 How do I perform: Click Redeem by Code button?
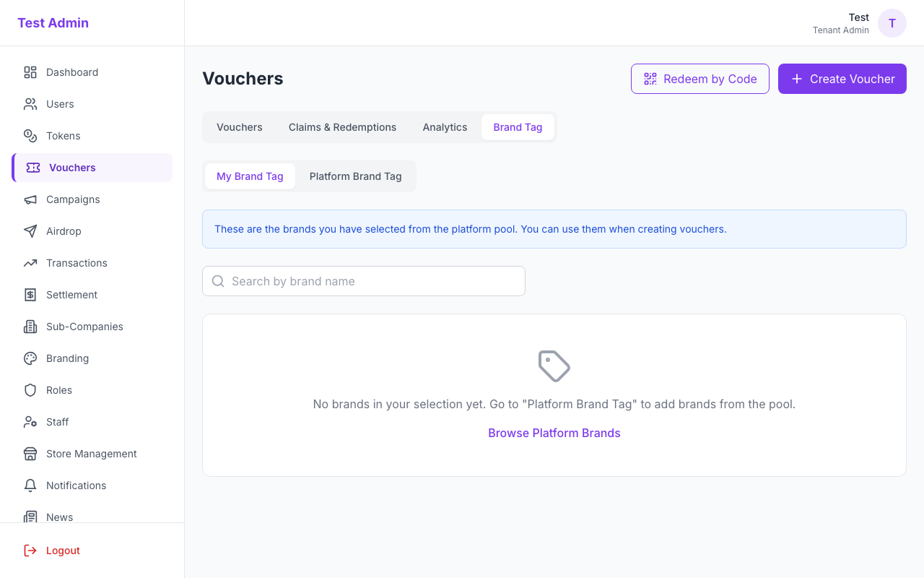[x=699, y=79]
